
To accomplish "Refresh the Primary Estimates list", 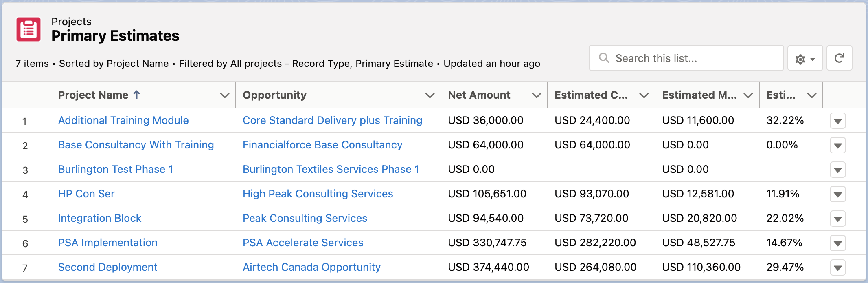I will click(839, 58).
